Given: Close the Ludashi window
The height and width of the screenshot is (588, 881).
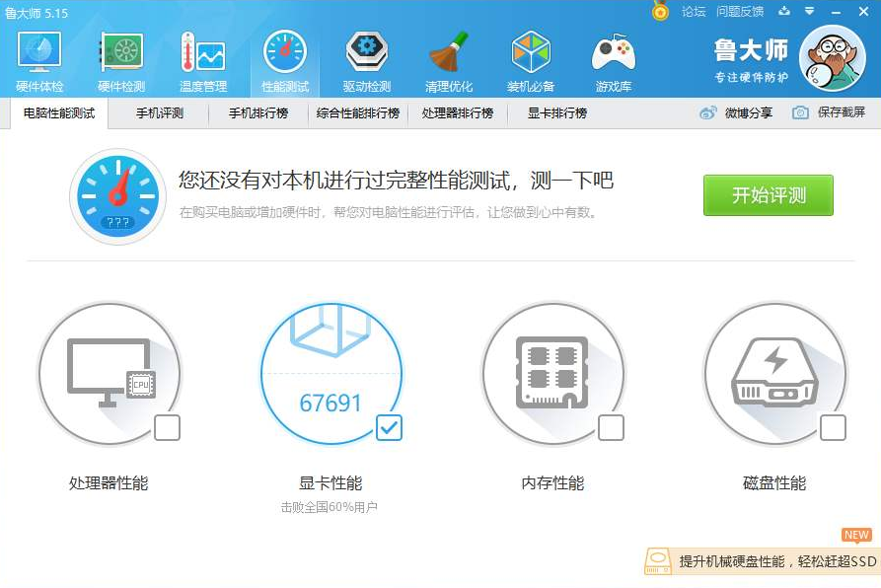Looking at the screenshot, I should (863, 11).
